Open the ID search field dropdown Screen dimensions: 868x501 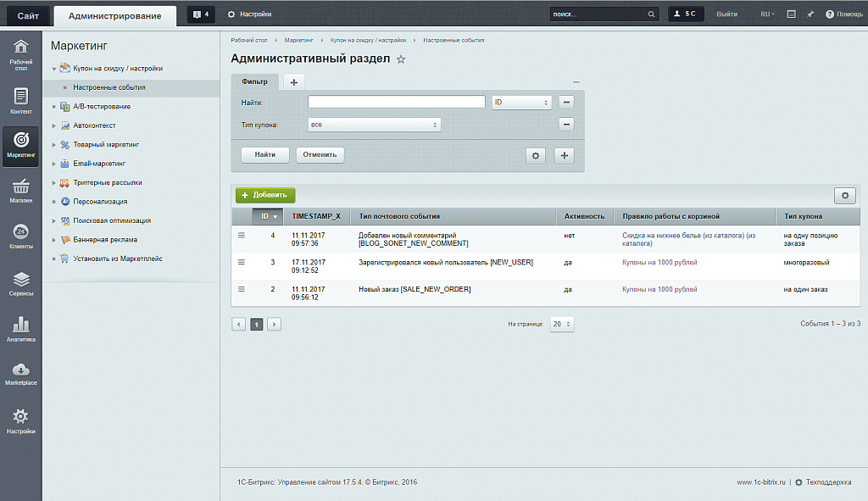click(x=521, y=102)
